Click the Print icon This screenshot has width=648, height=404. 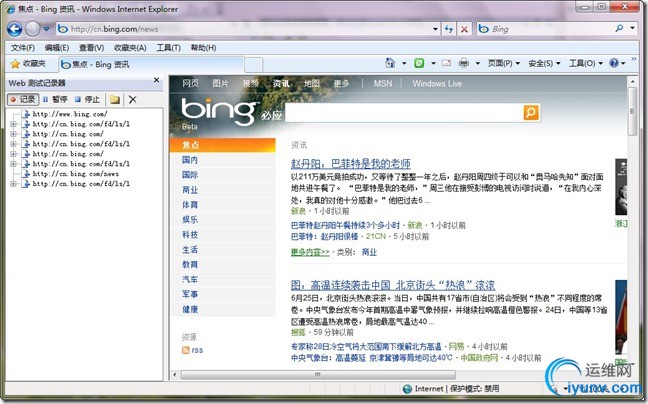click(x=464, y=63)
